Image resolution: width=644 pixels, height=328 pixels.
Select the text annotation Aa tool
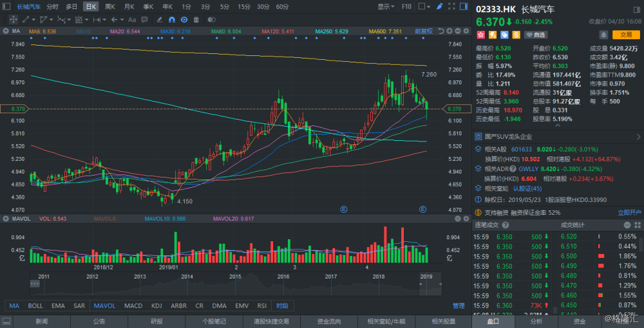click(132, 19)
